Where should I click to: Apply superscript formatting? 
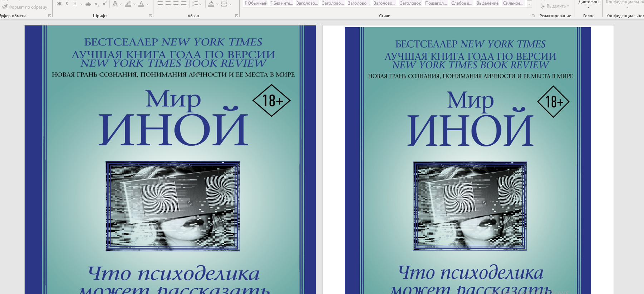pyautogui.click(x=104, y=4)
